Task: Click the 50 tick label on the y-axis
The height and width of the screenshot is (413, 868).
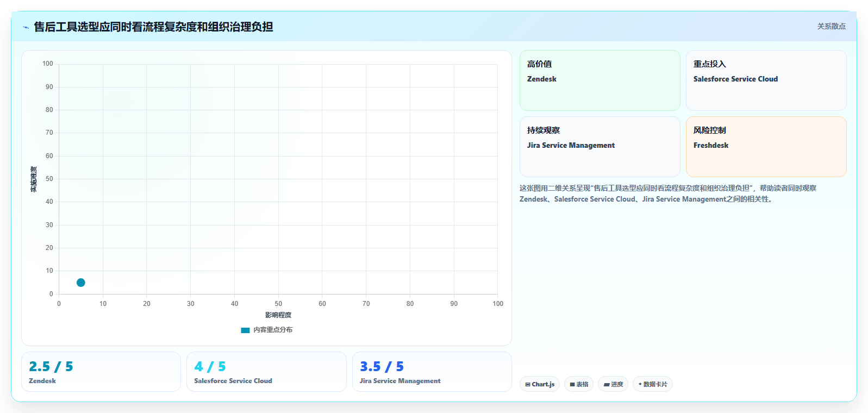Action: (49, 179)
